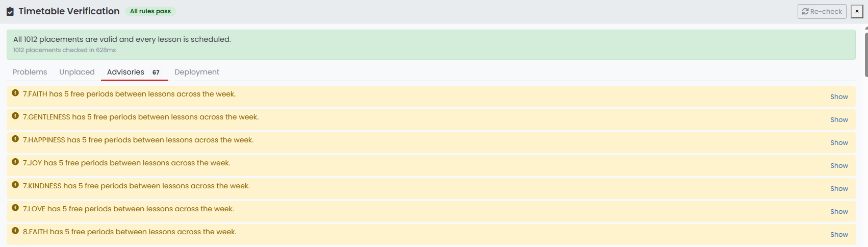Click info icon beside 8.FAITH advisory
Screen dimensions: 868x247
click(x=15, y=231)
